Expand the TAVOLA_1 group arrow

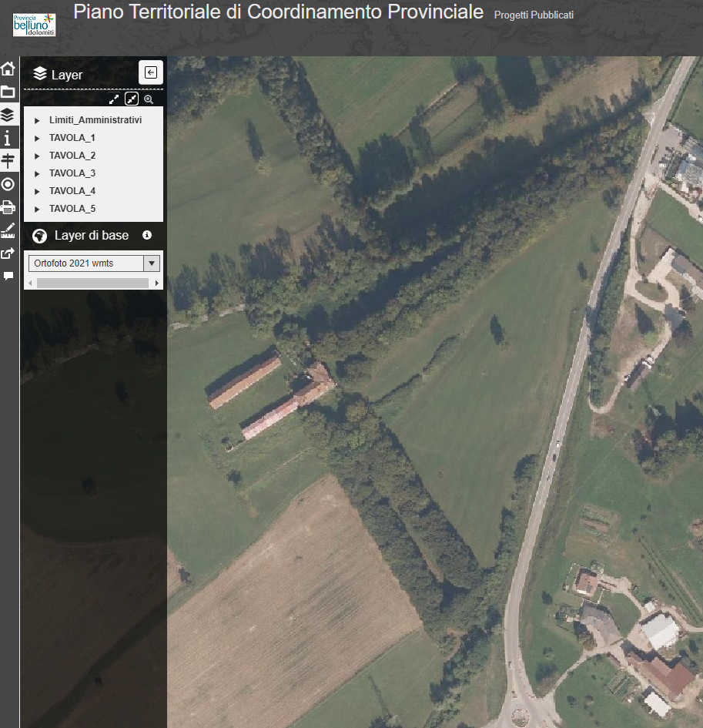[x=37, y=139]
